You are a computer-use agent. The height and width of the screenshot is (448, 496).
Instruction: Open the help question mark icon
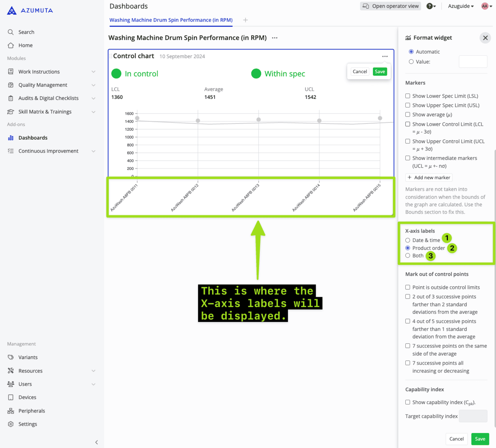point(430,6)
